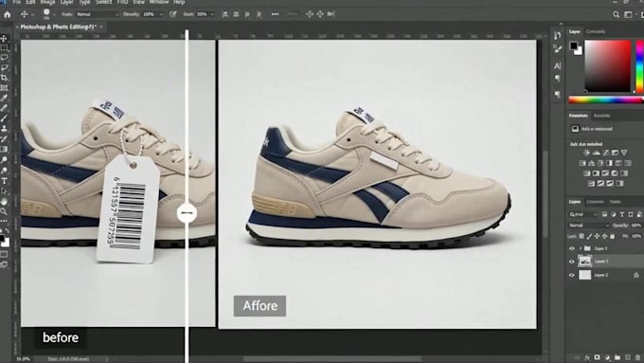Open the layer Opacity value dropdown
The image size is (644, 363).
[x=635, y=226]
